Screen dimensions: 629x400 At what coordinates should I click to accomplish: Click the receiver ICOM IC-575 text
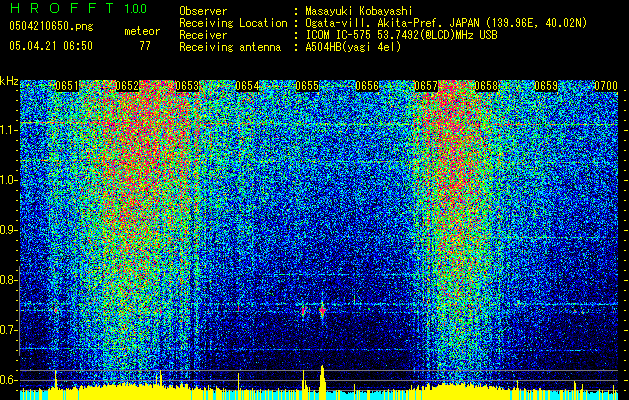401,35
